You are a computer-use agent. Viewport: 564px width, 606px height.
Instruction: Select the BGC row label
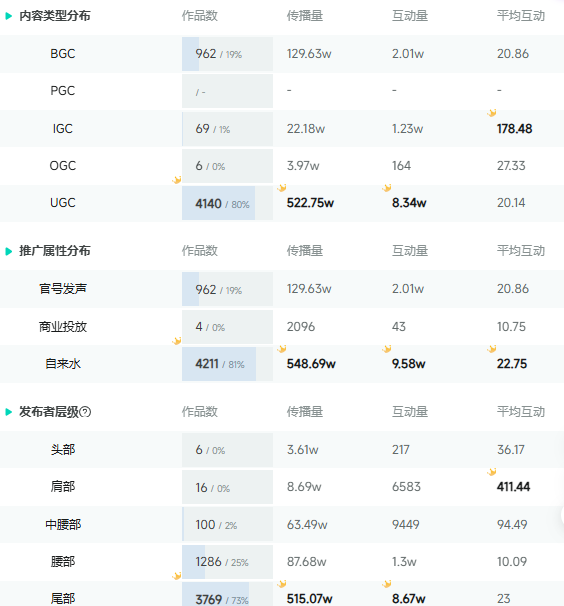[x=63, y=54]
